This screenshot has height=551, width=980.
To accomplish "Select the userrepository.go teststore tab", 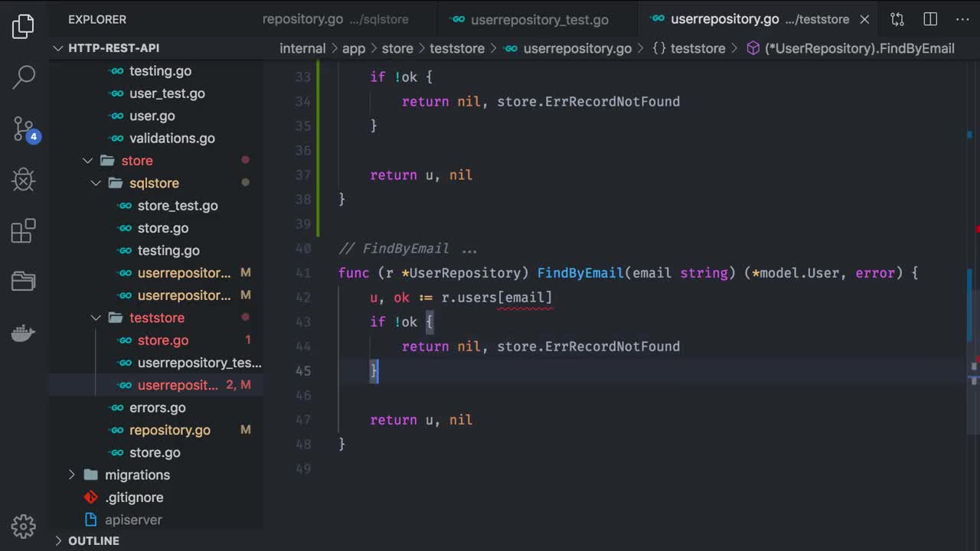I will point(758,19).
